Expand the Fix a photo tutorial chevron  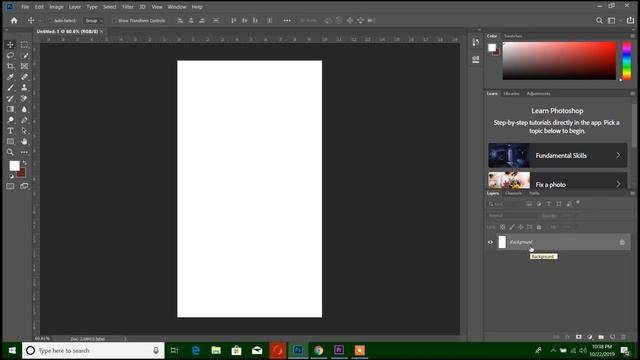(x=618, y=184)
